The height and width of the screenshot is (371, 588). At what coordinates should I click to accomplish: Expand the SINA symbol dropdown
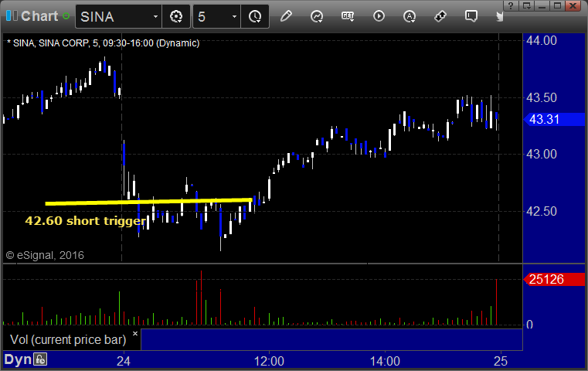pos(155,16)
